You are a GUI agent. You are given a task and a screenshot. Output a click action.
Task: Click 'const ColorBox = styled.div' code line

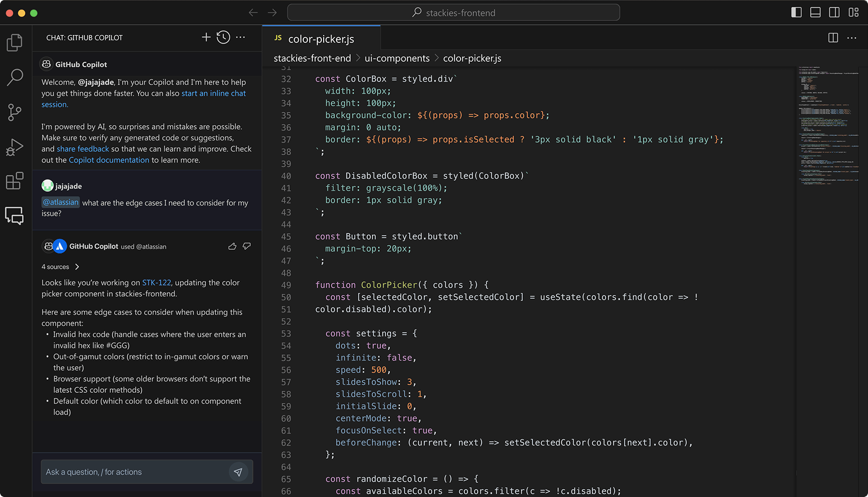(x=386, y=79)
